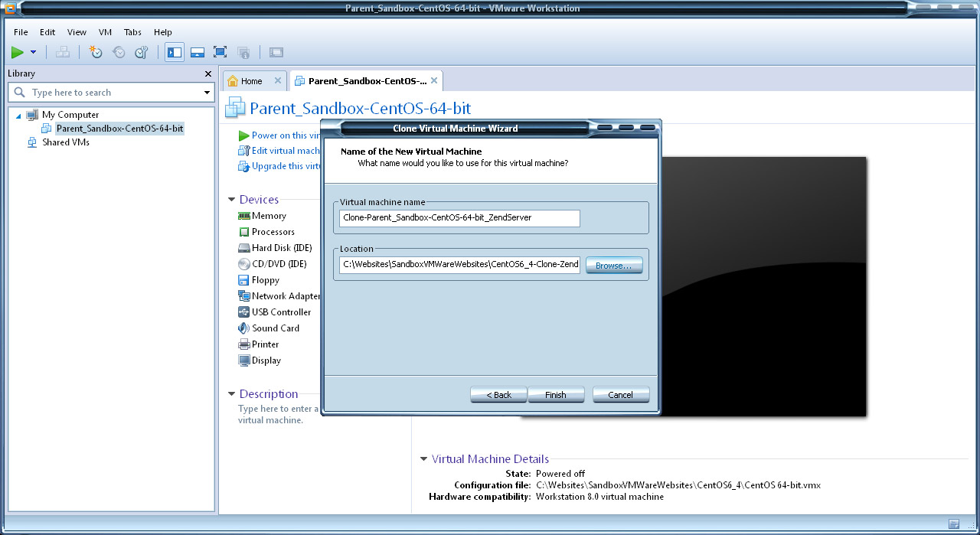Screen dimensions: 980x535
Task: Close the Parent_Sandbox-CentOS tab
Action: point(434,80)
